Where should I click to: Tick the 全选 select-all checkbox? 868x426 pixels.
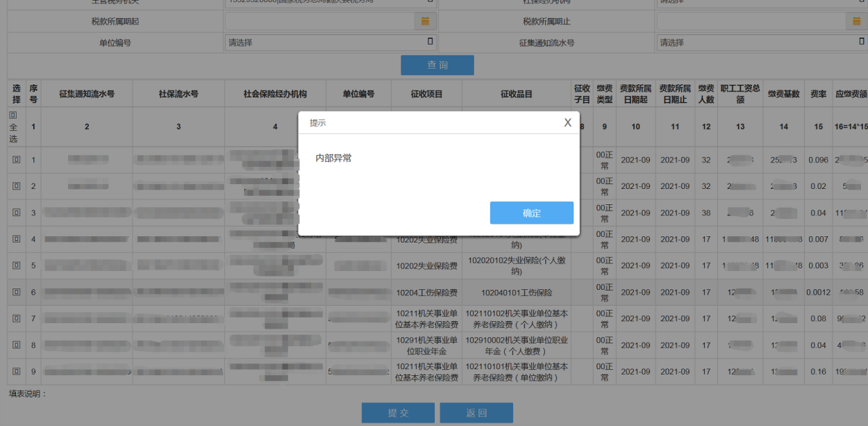(x=12, y=115)
